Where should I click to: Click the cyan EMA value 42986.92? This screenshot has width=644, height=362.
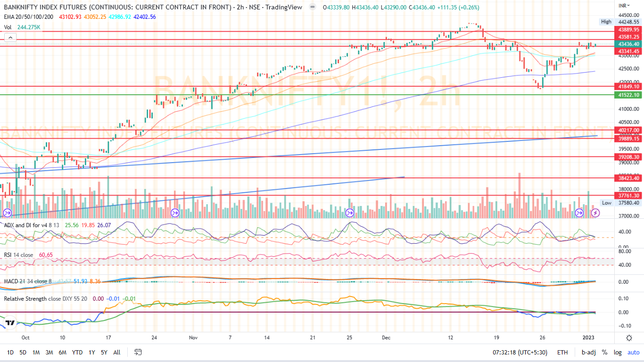pos(120,16)
